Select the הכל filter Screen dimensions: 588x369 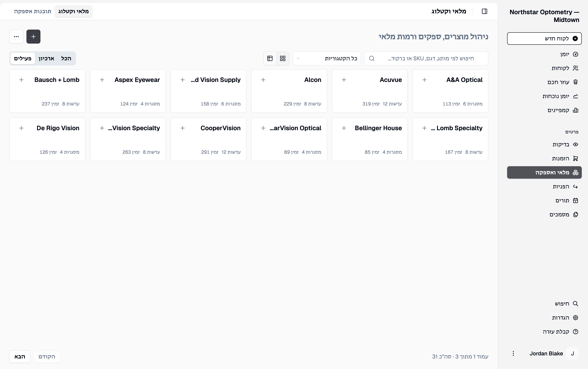pyautogui.click(x=66, y=58)
